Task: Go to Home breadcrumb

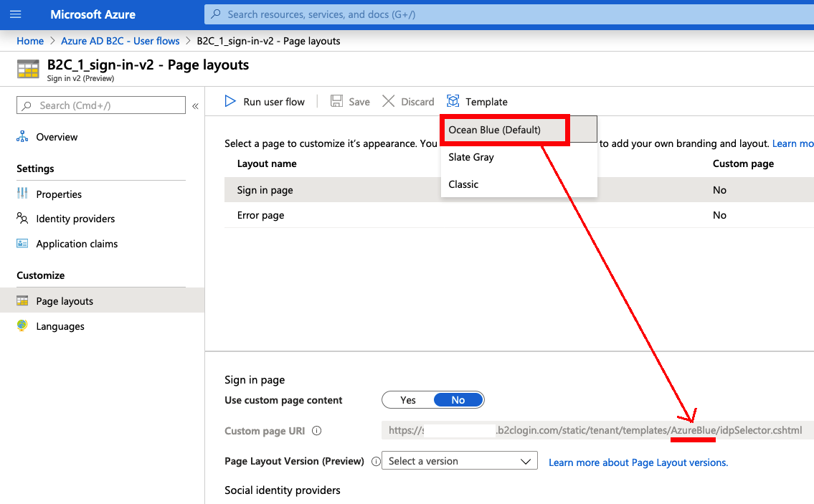Action: click(30, 41)
